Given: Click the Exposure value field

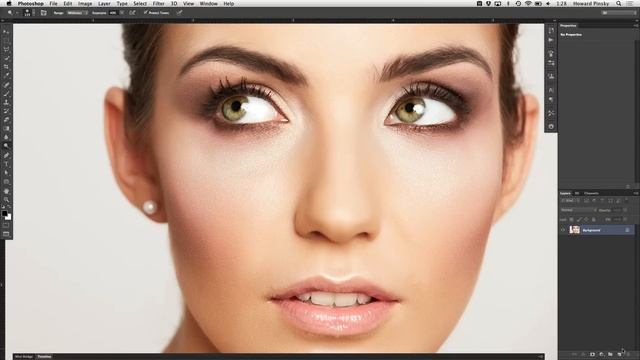Looking at the screenshot, I should point(113,13).
